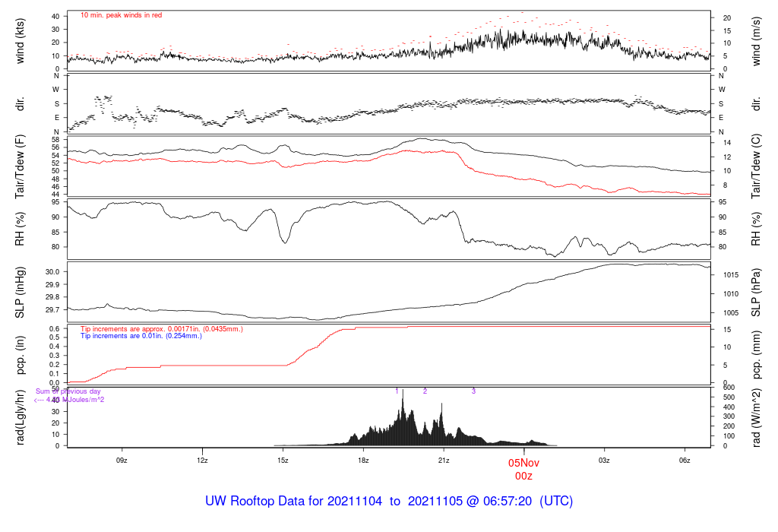Click the 'pcp. (in)' axis label
Image resolution: width=778 pixels, height=532 pixels.
tap(20, 356)
